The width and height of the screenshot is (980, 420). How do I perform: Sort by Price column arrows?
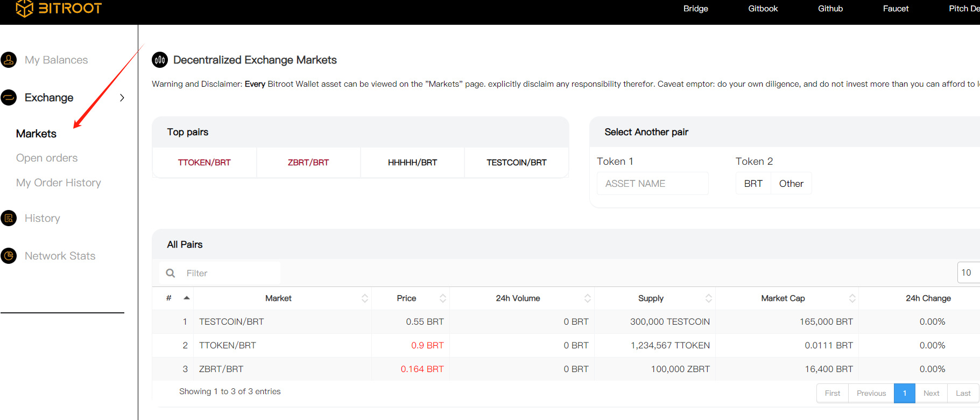(x=443, y=298)
